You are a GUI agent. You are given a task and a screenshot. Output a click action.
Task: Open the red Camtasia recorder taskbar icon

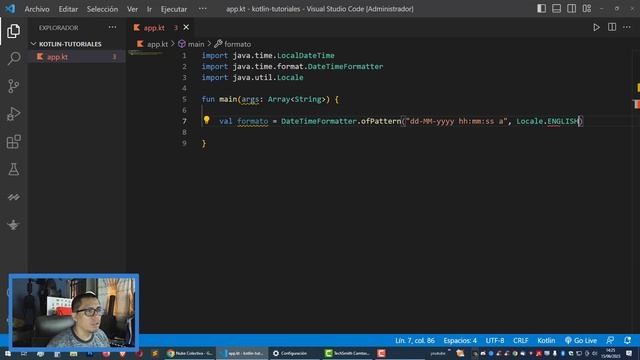[381, 353]
